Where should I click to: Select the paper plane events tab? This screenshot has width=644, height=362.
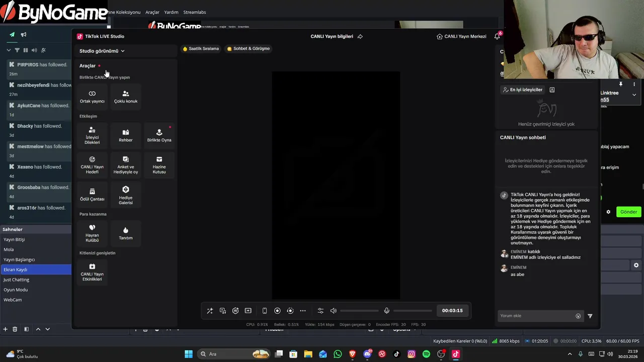[x=12, y=35]
